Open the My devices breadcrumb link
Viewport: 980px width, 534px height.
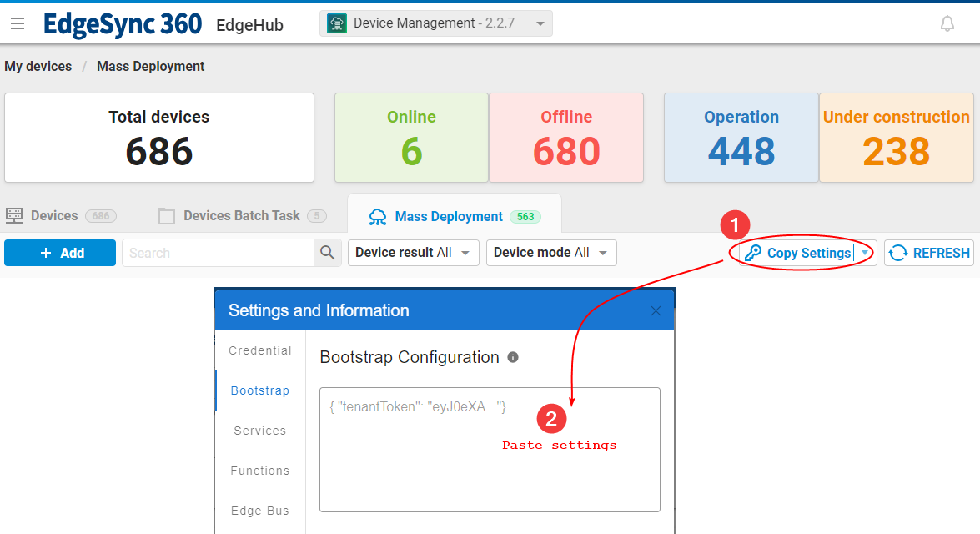point(38,66)
